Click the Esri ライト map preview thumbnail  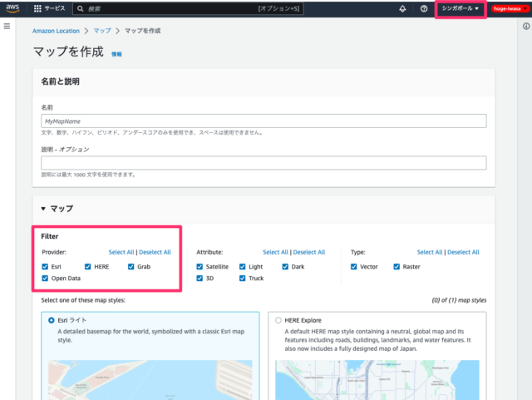click(x=150, y=380)
